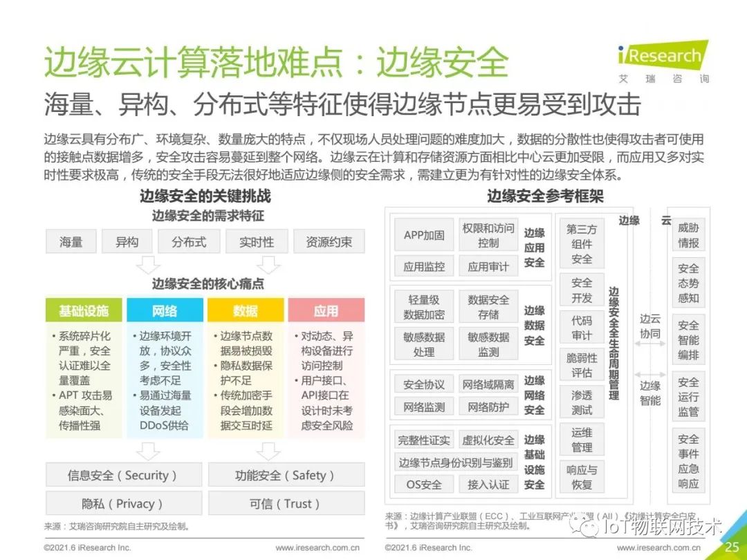This screenshot has width=747, height=560.
Task: Click the 边缘安全的关键挑战 heading
Action: pyautogui.click(x=205, y=196)
